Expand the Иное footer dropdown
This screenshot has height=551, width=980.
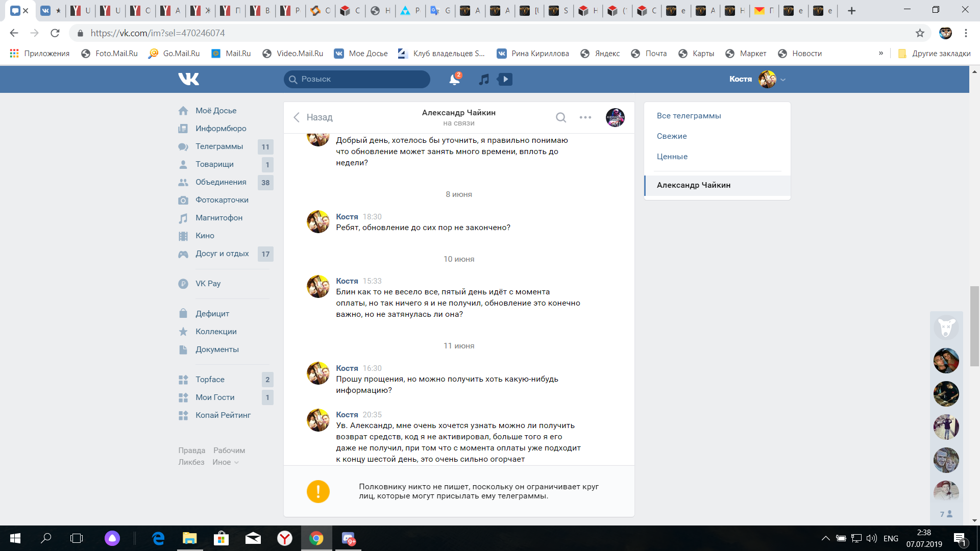click(x=226, y=462)
